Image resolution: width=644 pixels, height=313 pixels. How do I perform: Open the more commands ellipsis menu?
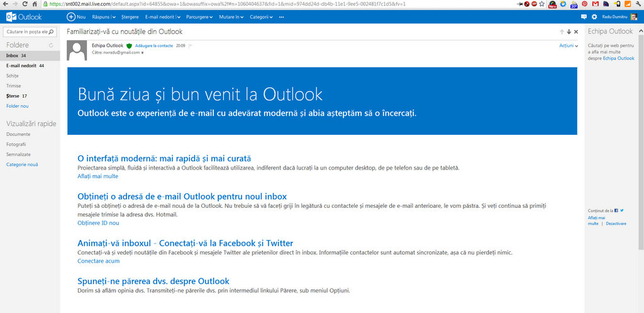pyautogui.click(x=281, y=17)
